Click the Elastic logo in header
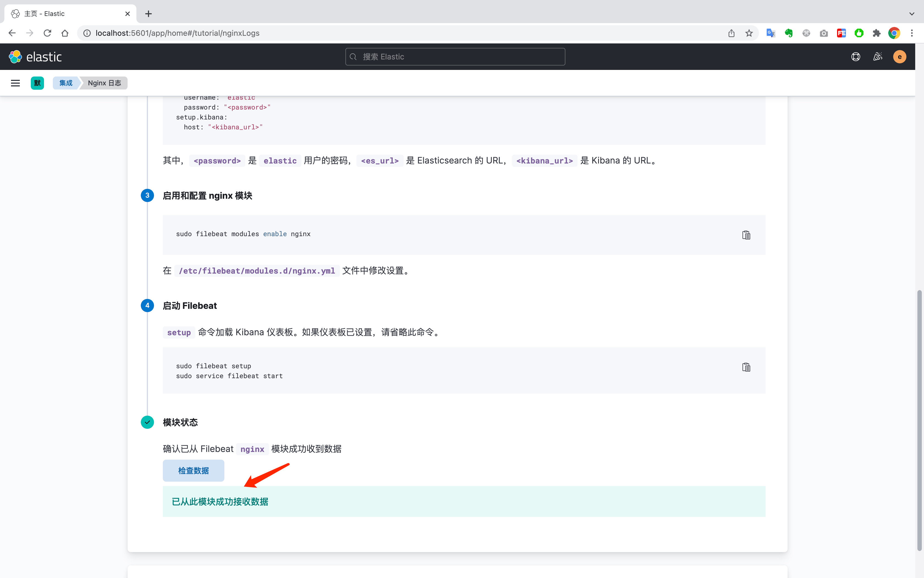 click(x=35, y=57)
